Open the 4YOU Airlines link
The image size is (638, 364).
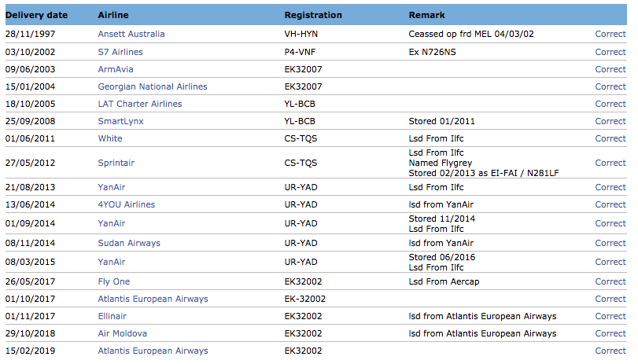coord(127,204)
